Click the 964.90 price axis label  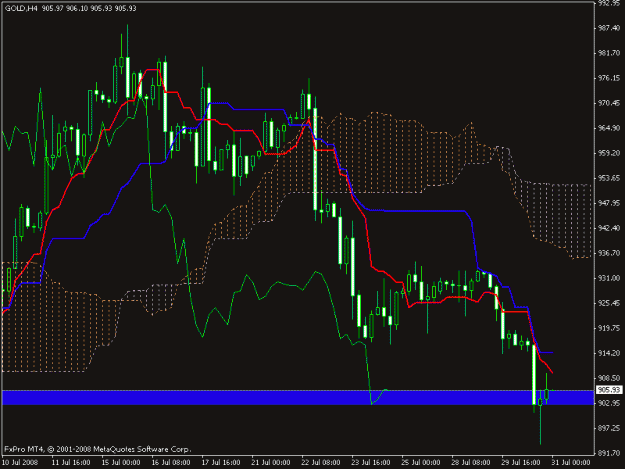tap(609, 128)
